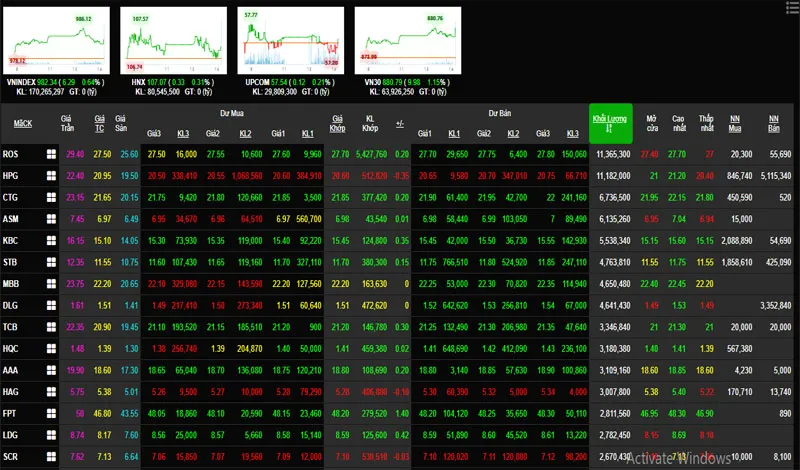800x470 pixels.
Task: Open the grid icon in the ROS row
Action: pos(51,154)
